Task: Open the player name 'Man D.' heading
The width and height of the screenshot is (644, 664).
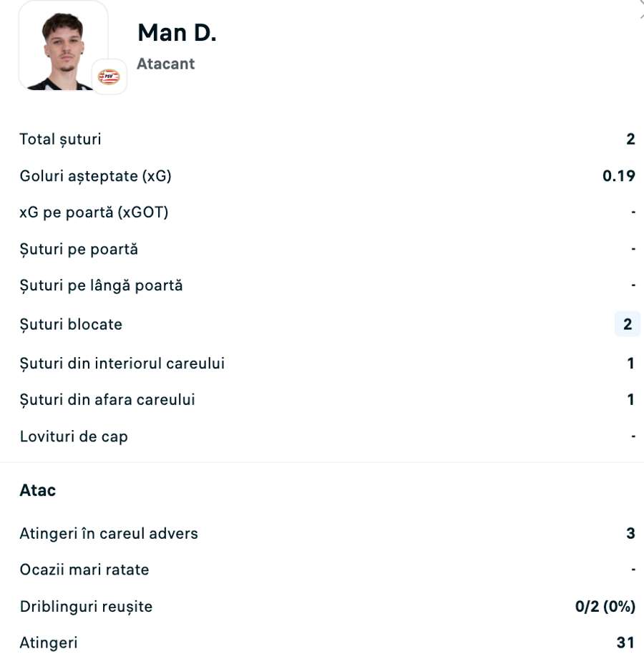Action: 176,31
